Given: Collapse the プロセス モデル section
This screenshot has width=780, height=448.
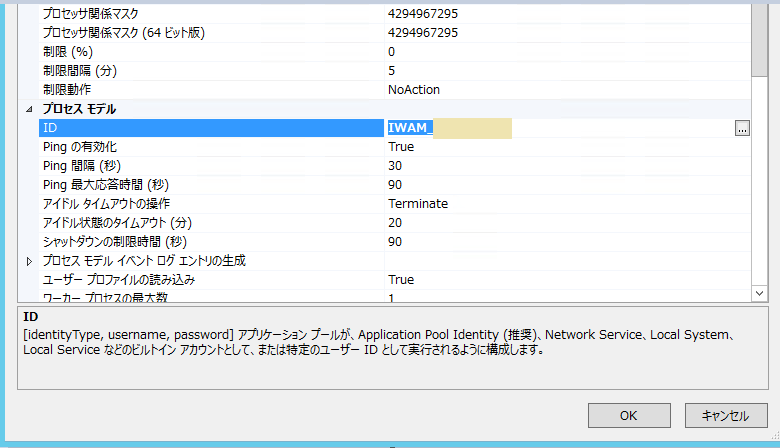Looking at the screenshot, I should [29, 109].
